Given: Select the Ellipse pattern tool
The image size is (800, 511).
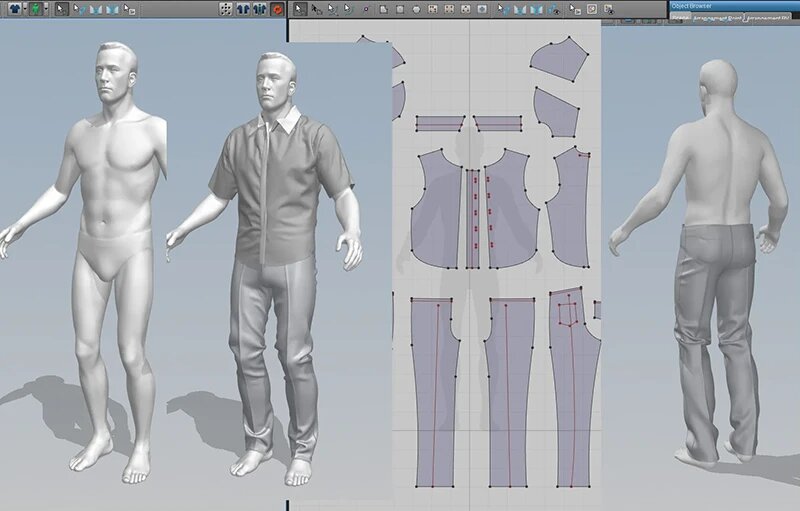Looking at the screenshot, I should [x=415, y=9].
